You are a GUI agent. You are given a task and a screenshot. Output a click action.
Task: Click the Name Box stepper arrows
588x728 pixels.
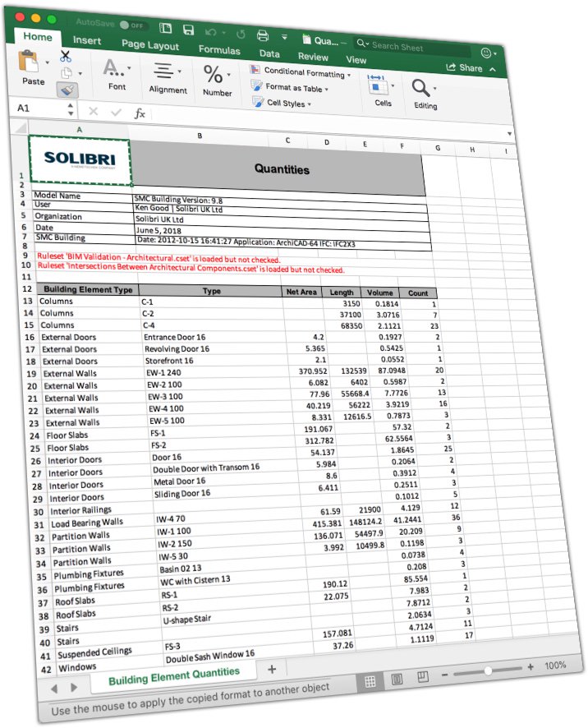pyautogui.click(x=71, y=109)
